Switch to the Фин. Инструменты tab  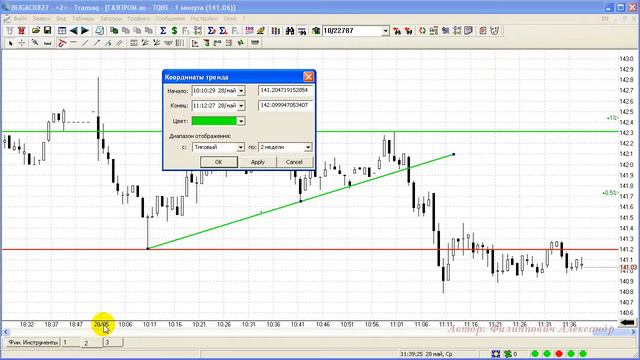33,342
